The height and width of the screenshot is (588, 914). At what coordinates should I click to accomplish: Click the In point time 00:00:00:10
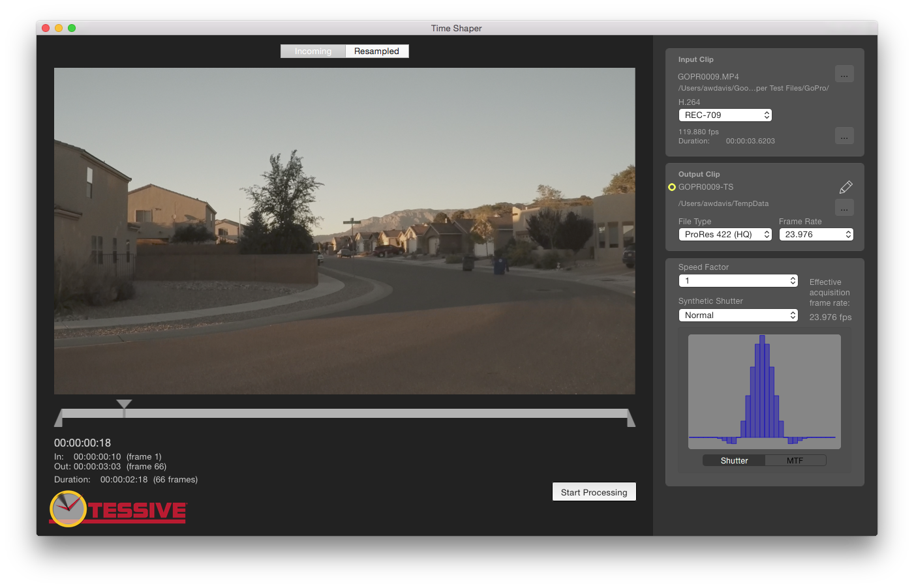pos(97,457)
